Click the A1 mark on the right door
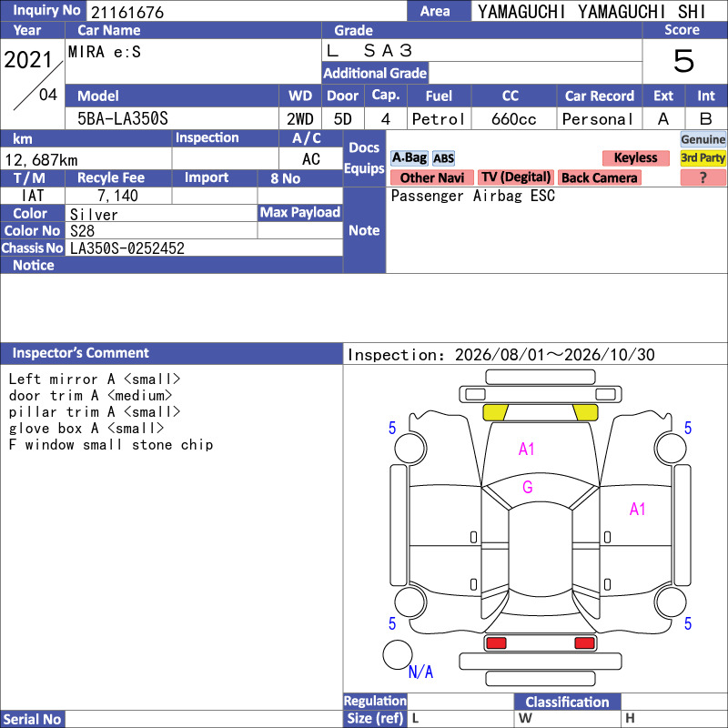 pos(638,510)
